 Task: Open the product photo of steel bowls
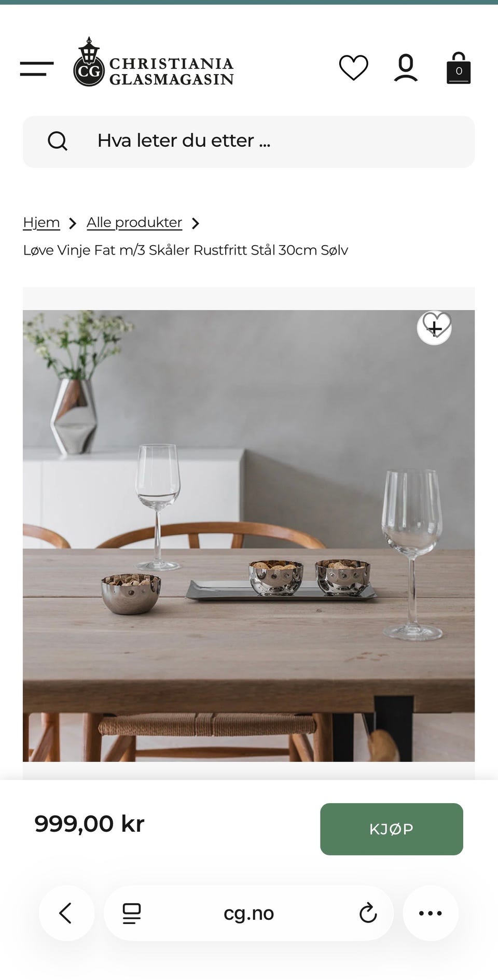pyautogui.click(x=248, y=536)
